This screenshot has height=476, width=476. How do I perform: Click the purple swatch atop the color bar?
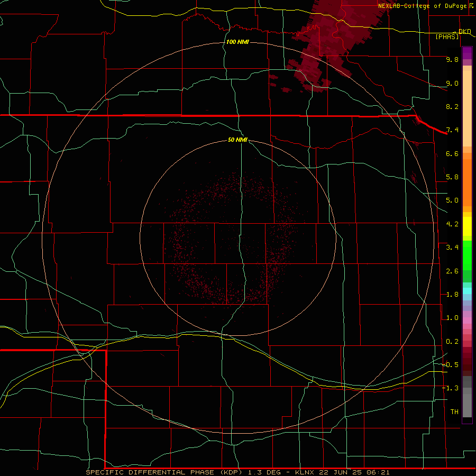pos(467,53)
